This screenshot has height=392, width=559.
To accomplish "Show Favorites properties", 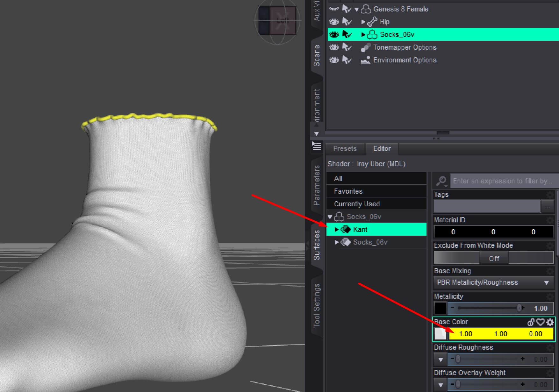I will point(376,191).
